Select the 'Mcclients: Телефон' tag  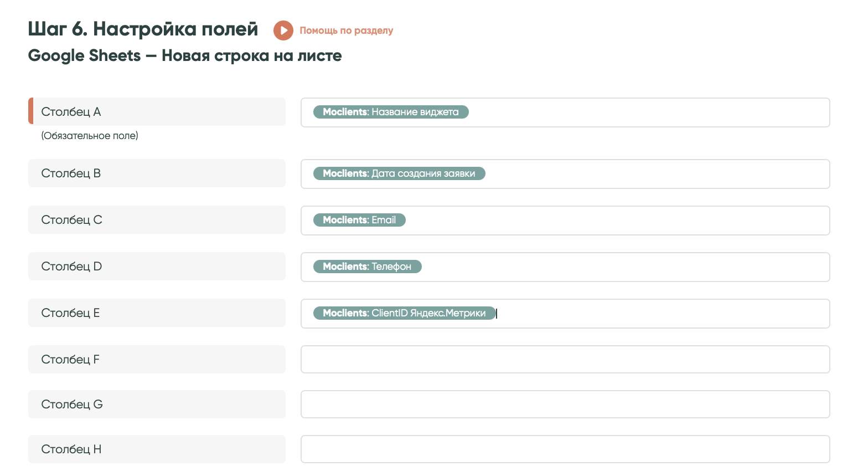367,267
